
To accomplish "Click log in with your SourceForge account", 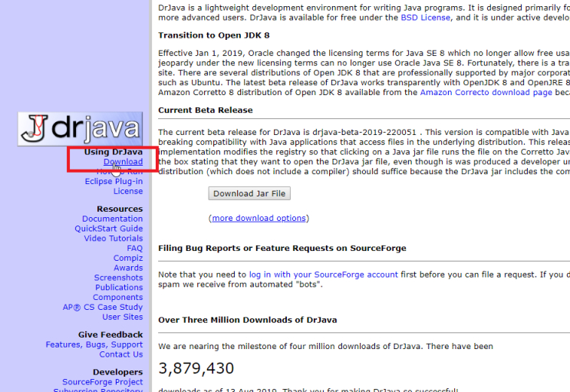I will [x=324, y=275].
